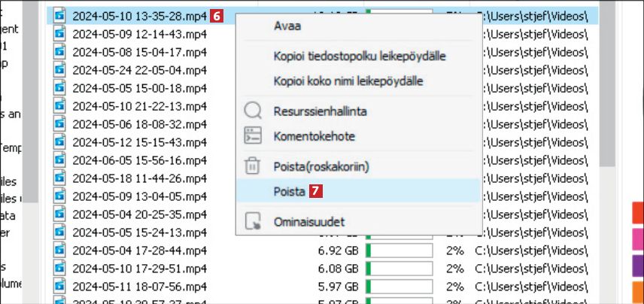Screen dimensions: 644x304
Task: Choose Kopioi tiedostopolku leikepöydälle
Action: [357, 56]
